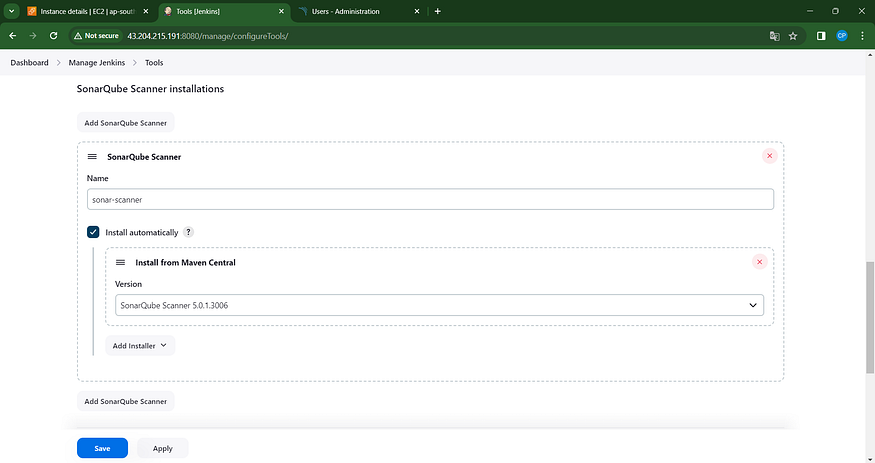Screen dimensions: 875x463
Task: Open the browser side panel
Action: (821, 36)
